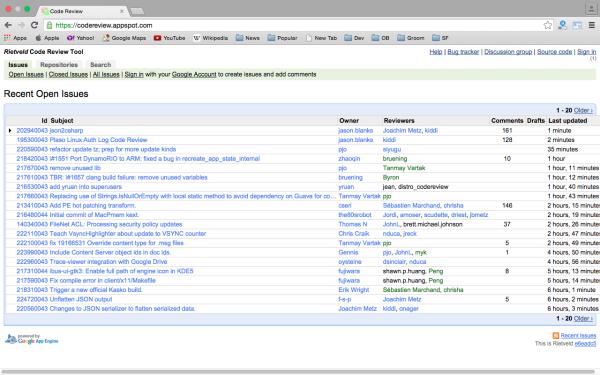
Task: Open issue 217670043 remove unused lib
Action: click(x=59, y=168)
